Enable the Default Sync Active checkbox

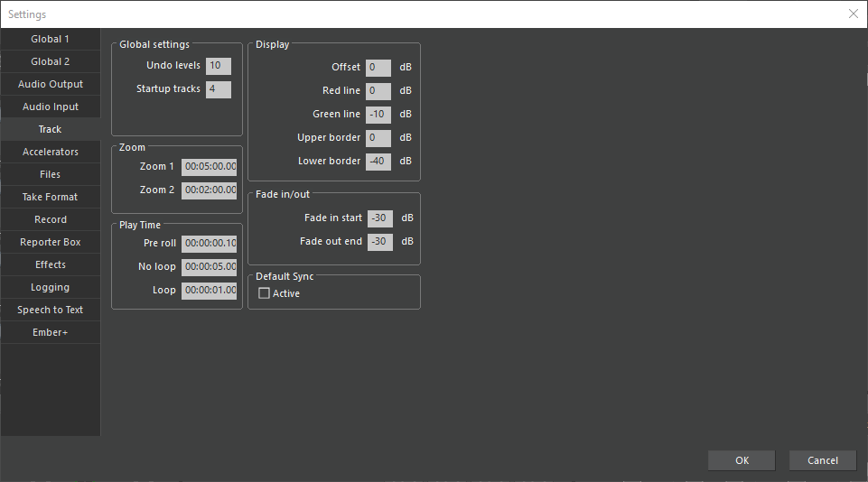coord(265,293)
